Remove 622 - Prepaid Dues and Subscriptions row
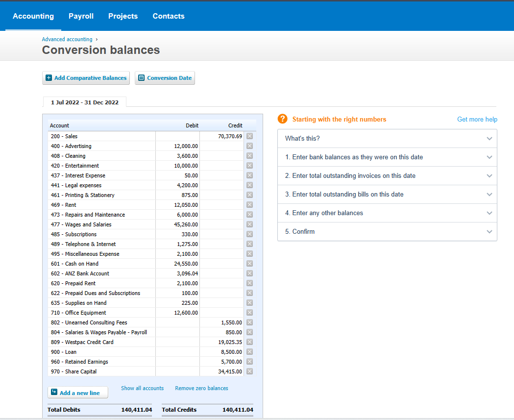This screenshot has height=420, width=514. [x=249, y=293]
